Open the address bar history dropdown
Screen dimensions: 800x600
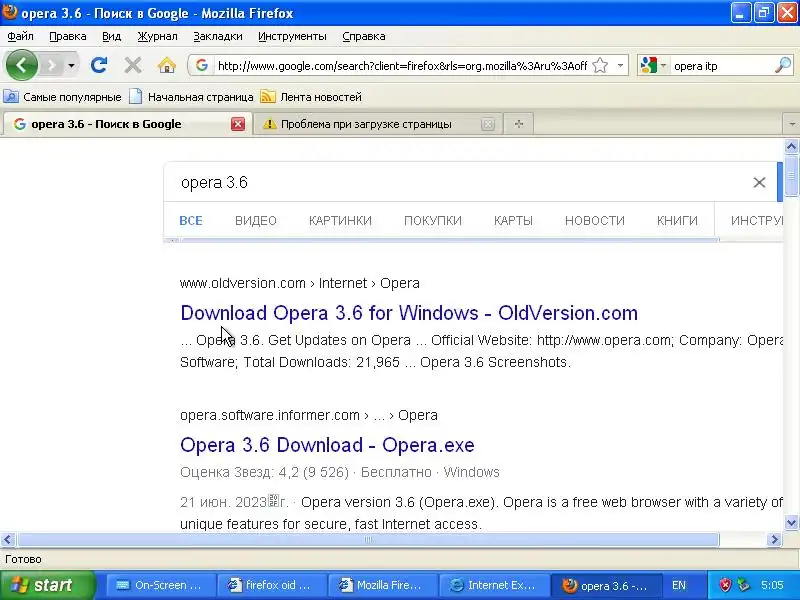point(620,65)
